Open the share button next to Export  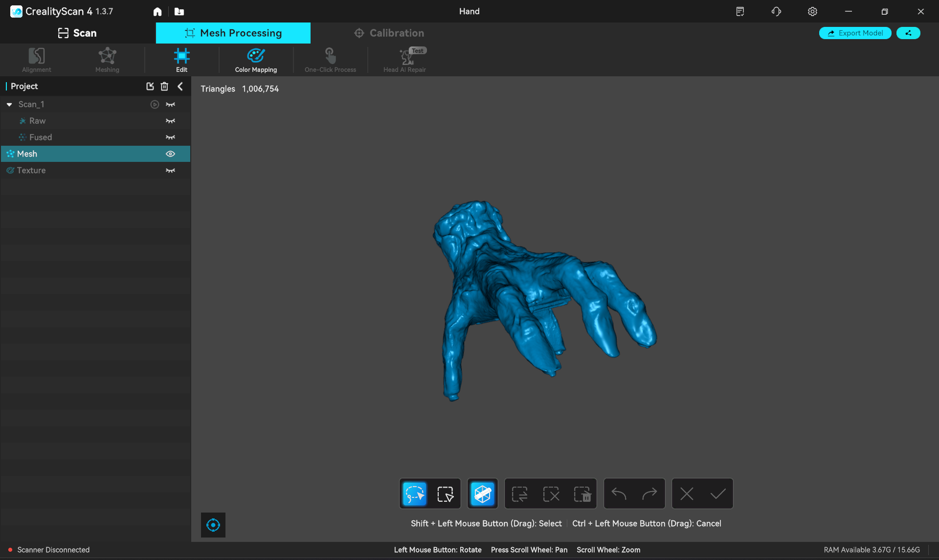pos(908,33)
